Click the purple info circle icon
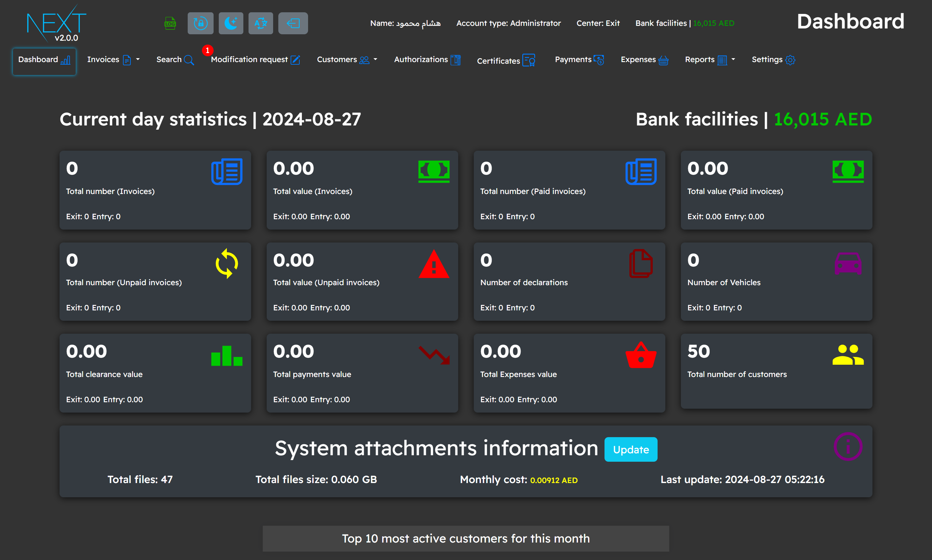932x560 pixels. pyautogui.click(x=848, y=447)
